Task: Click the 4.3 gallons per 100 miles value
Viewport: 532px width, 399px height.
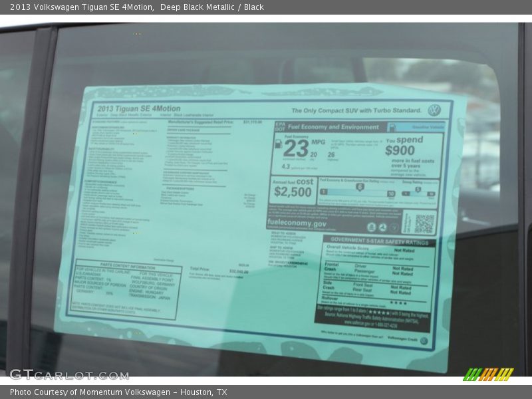Action: tap(286, 167)
